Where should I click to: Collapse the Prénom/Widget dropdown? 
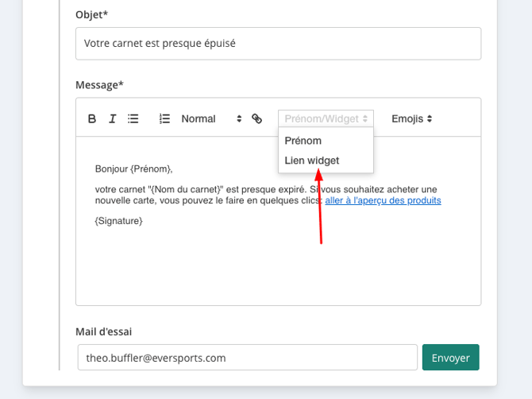point(326,119)
